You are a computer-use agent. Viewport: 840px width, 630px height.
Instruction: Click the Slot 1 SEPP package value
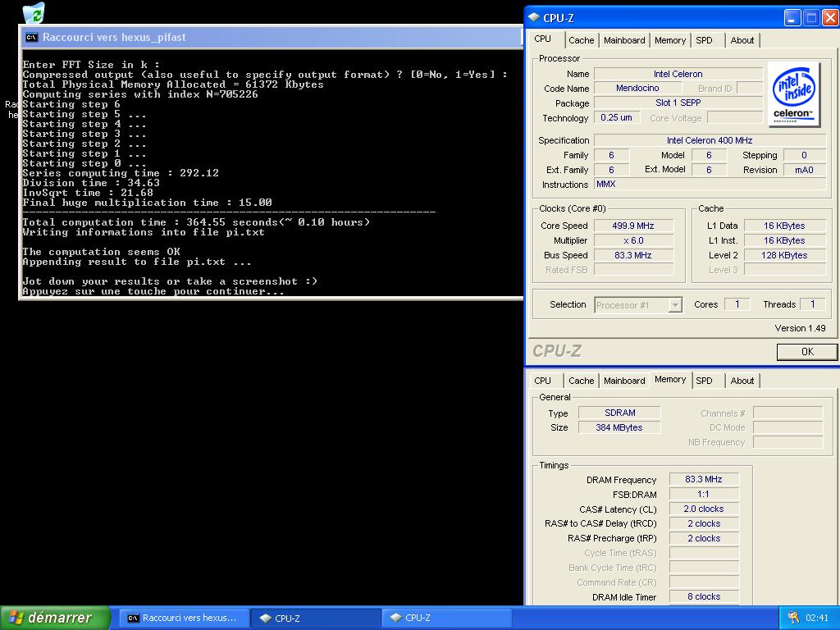click(678, 103)
